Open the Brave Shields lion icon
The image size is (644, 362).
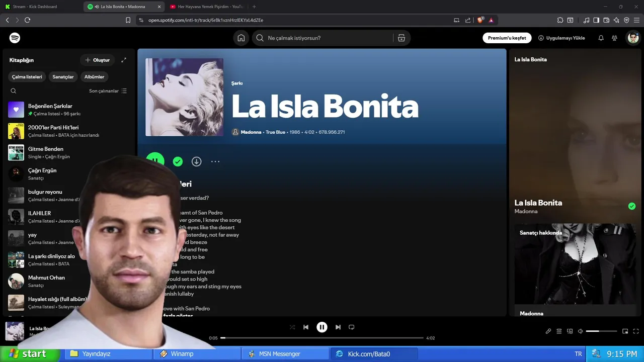tap(480, 20)
